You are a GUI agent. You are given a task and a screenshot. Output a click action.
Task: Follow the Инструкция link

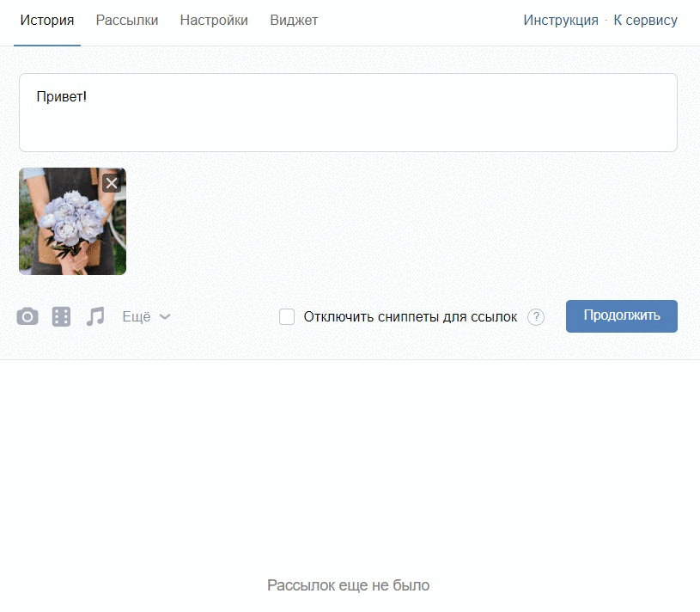pyautogui.click(x=561, y=20)
